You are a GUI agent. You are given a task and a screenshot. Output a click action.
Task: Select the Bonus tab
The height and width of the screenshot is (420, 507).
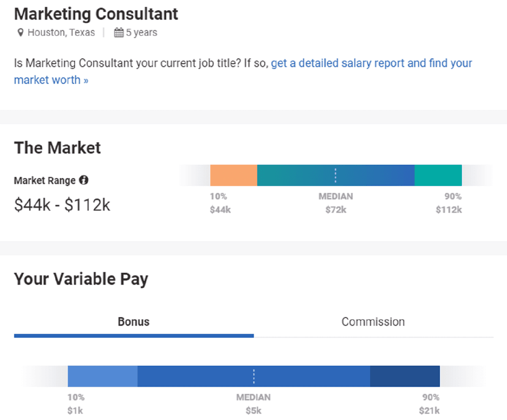[x=134, y=322]
